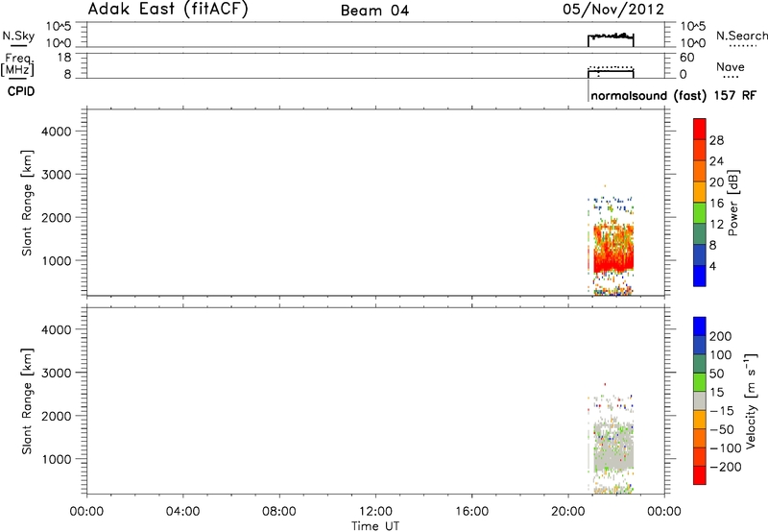
Task: Pick Power colorbar segment between 4 and 8
Action: 700,254
